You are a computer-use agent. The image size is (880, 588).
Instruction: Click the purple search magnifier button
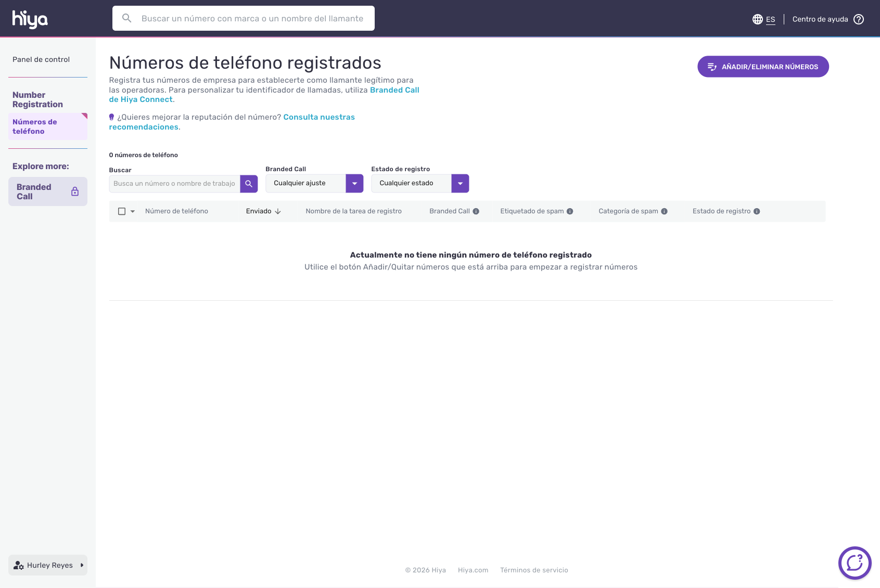point(249,184)
